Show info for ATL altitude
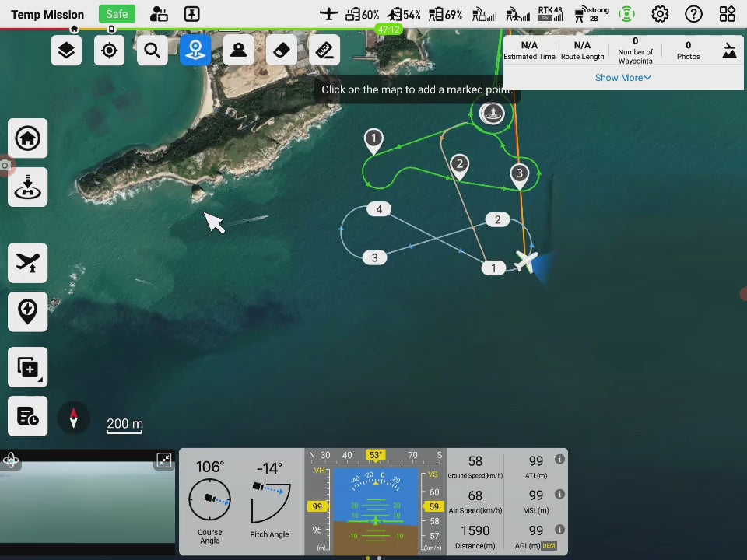 559,460
